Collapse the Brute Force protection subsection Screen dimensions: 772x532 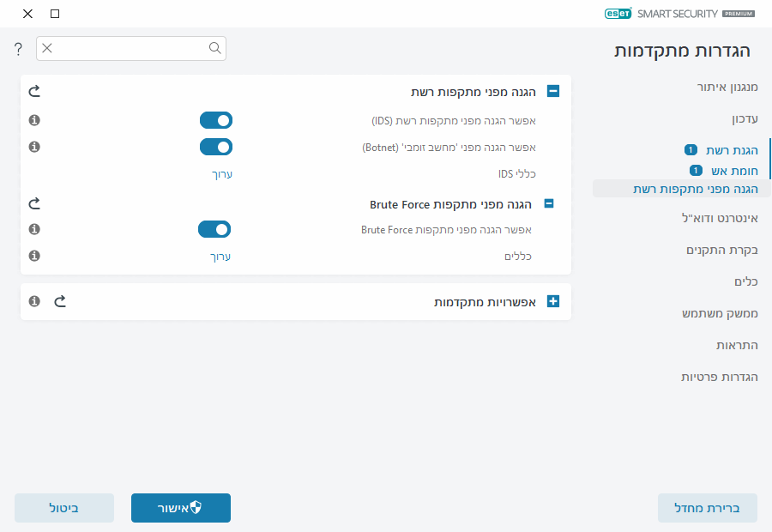click(549, 204)
